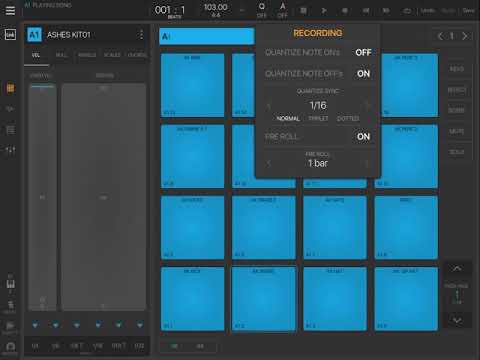480x360 pixels.
Task: Switch to the CHORDS tab
Action: [137, 55]
